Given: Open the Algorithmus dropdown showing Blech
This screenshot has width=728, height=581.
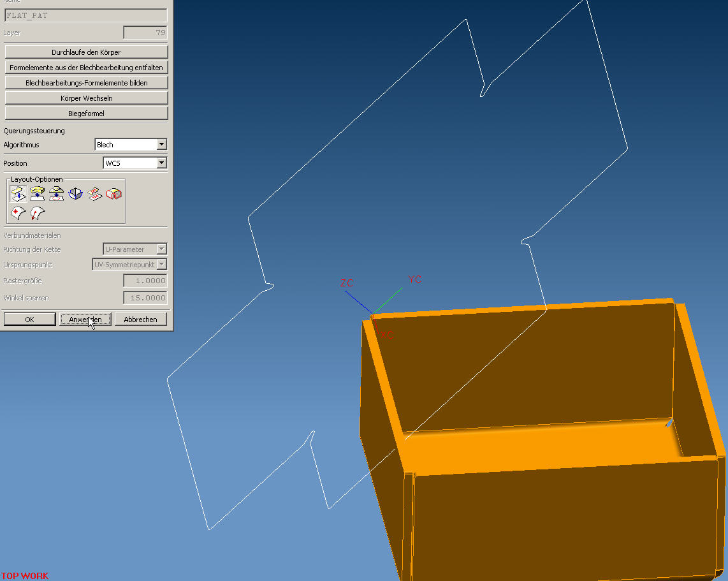Looking at the screenshot, I should [x=131, y=144].
